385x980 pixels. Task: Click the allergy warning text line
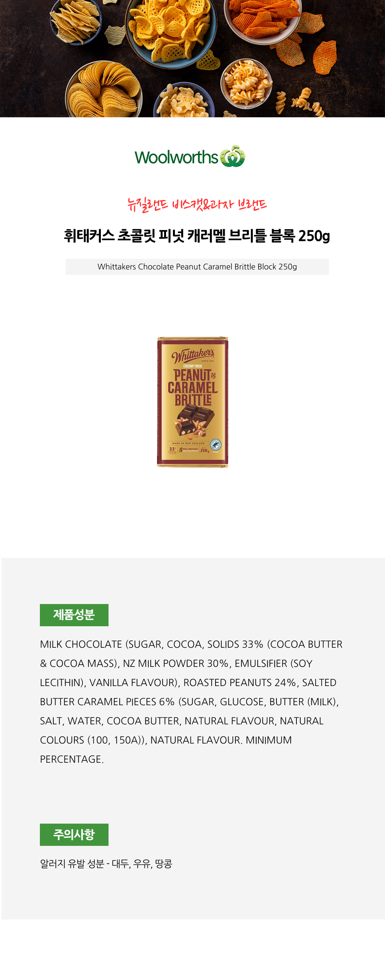[x=106, y=864]
